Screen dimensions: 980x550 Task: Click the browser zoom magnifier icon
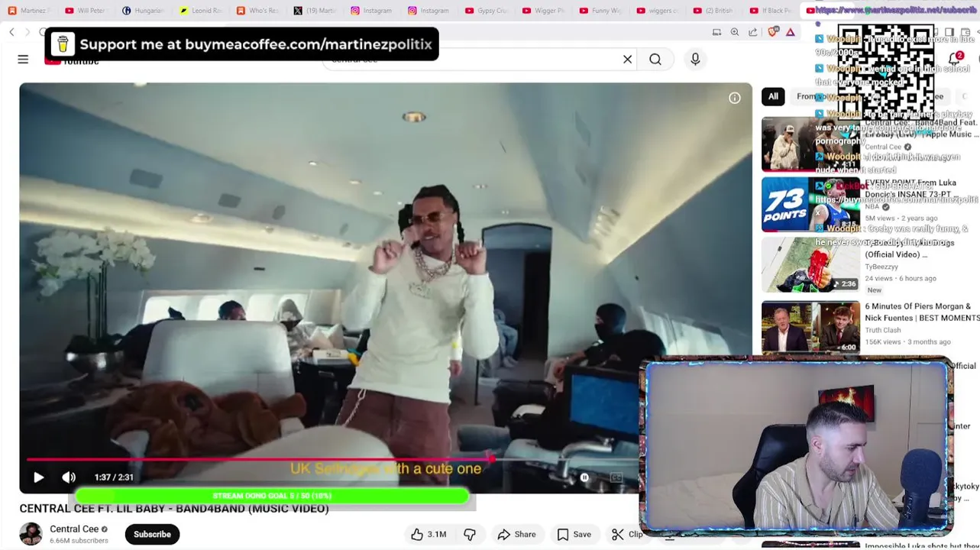coord(735,32)
